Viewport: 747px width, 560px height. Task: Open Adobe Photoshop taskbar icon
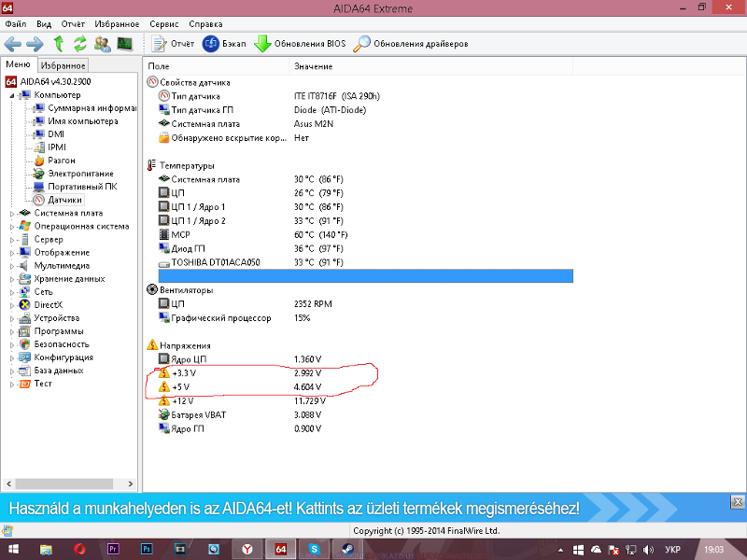click(147, 549)
